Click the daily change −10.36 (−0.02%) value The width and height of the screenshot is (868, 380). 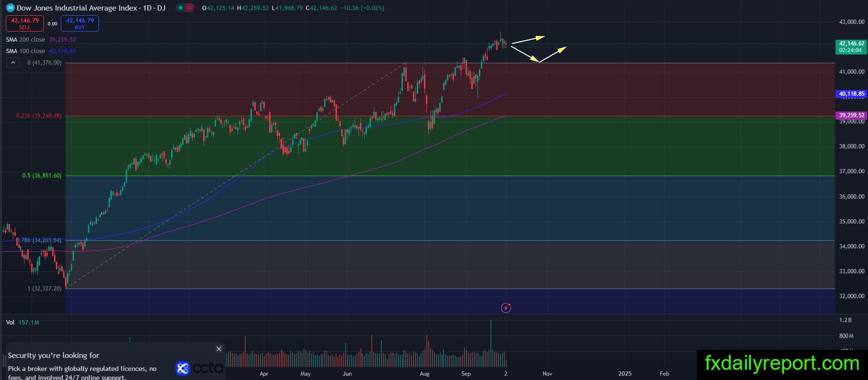pyautogui.click(x=362, y=8)
